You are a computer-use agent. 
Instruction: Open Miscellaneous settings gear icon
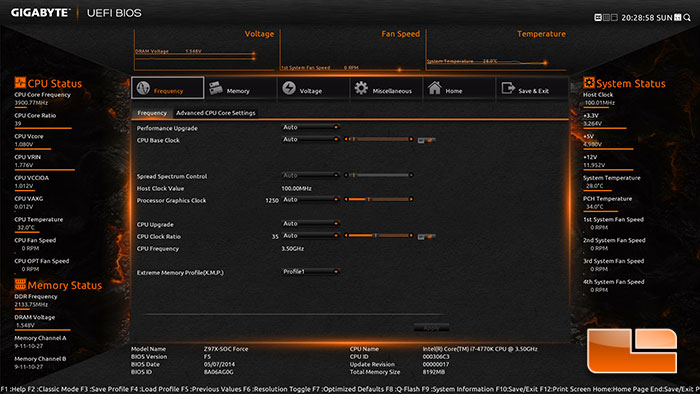[x=361, y=88]
